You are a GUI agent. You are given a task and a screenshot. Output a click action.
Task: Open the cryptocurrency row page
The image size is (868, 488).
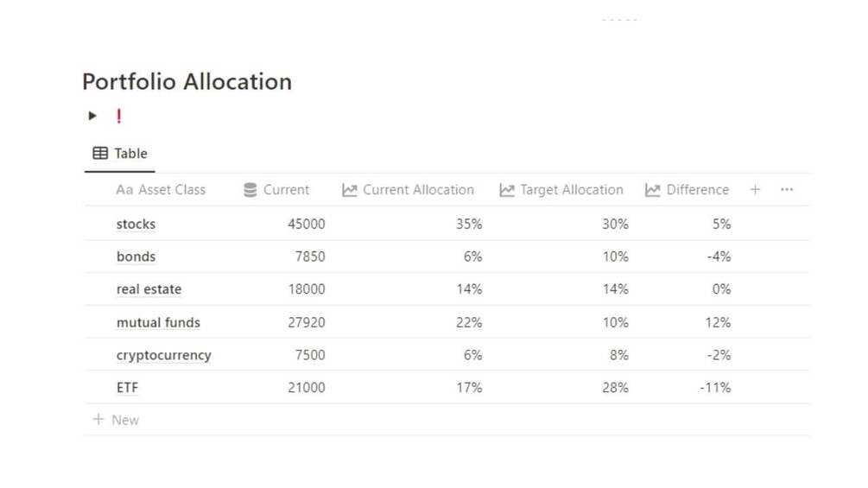point(164,355)
